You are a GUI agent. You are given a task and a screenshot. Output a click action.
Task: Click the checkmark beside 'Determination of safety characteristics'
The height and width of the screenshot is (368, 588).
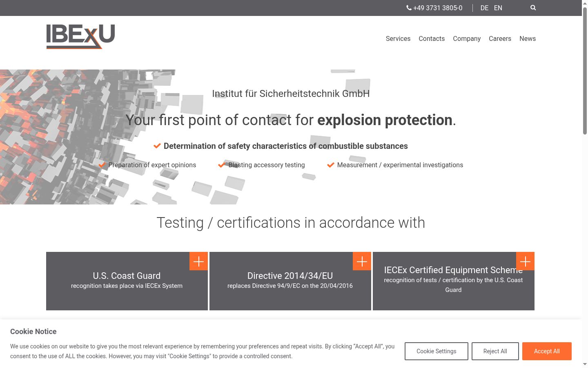click(x=157, y=146)
